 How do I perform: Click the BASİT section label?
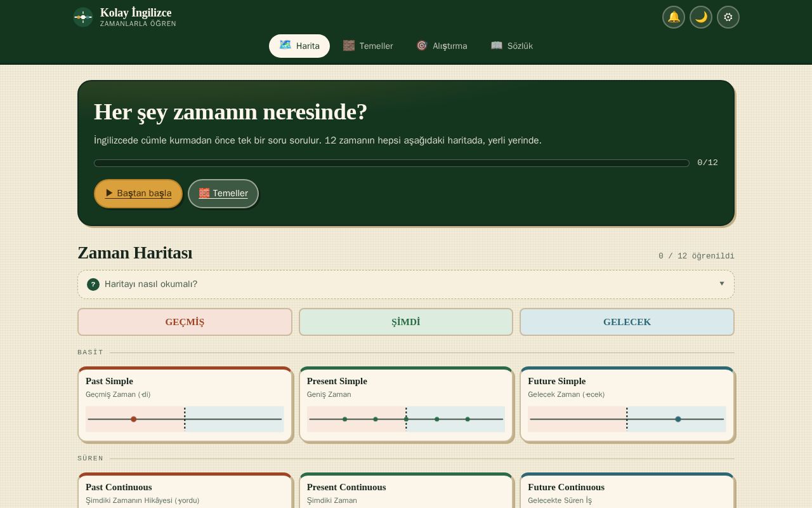point(90,352)
